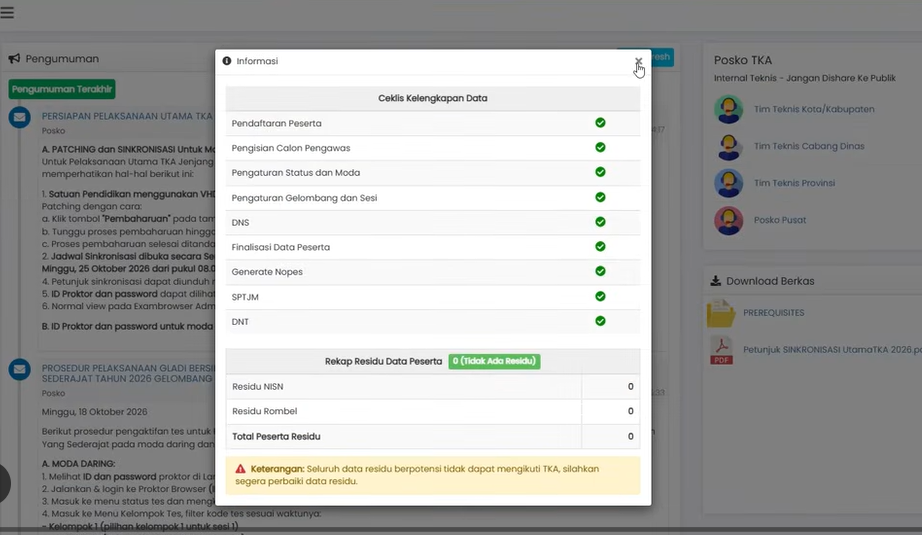Click the Tim Teknis Kota/Kabupaten avatar
The height and width of the screenshot is (535, 922).
click(729, 109)
